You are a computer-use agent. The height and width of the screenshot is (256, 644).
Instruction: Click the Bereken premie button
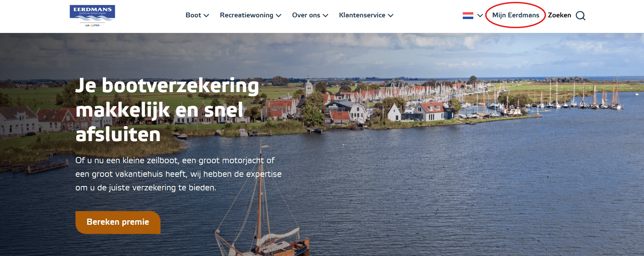(118, 222)
